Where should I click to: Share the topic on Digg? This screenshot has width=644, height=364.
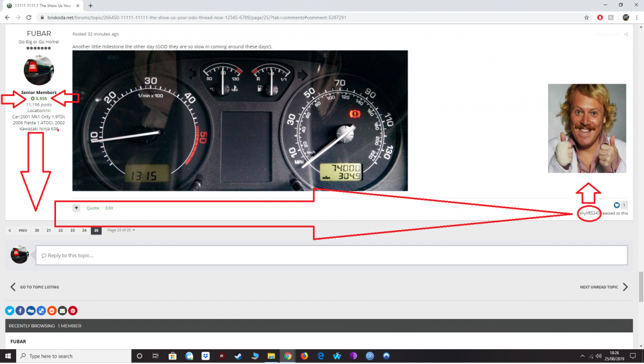click(31, 311)
